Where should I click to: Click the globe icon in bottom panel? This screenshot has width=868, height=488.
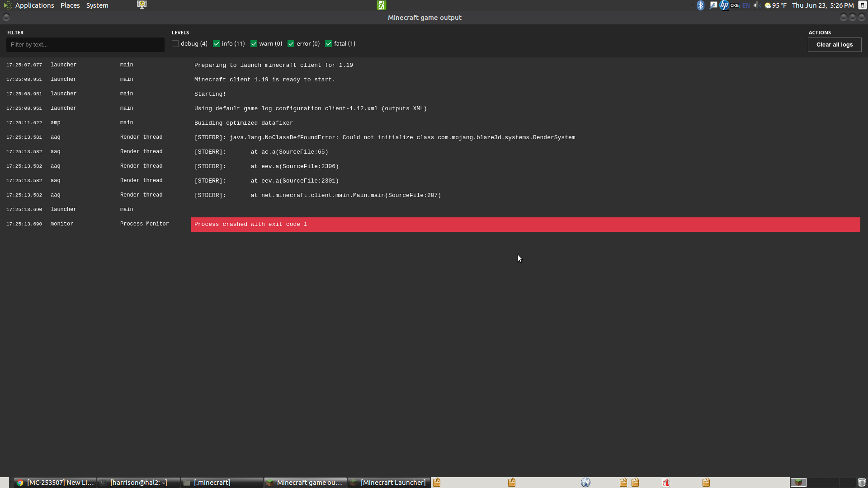(585, 483)
